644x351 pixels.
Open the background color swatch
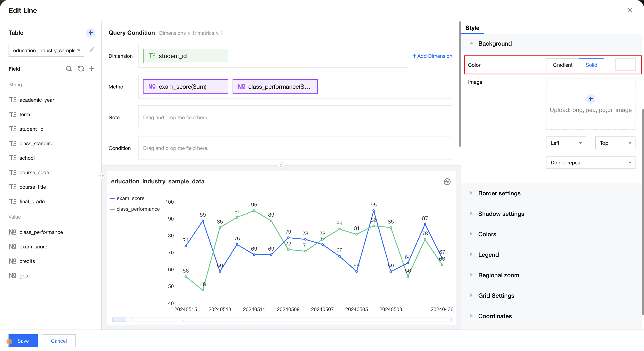tap(625, 65)
